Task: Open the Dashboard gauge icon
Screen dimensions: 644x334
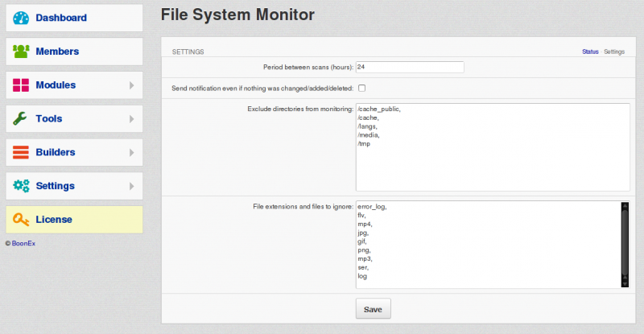Action: 21,18
